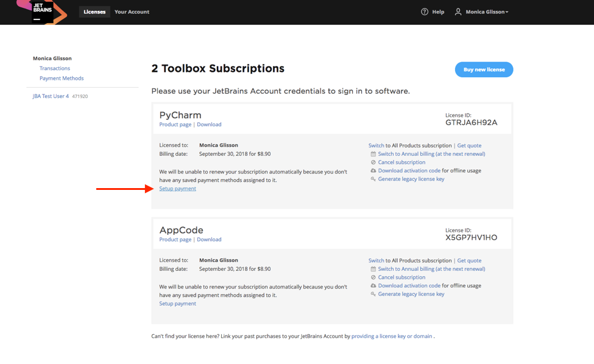Click key icon beside AppCode legacy license key
Screen dimensions: 594x364
point(373,294)
